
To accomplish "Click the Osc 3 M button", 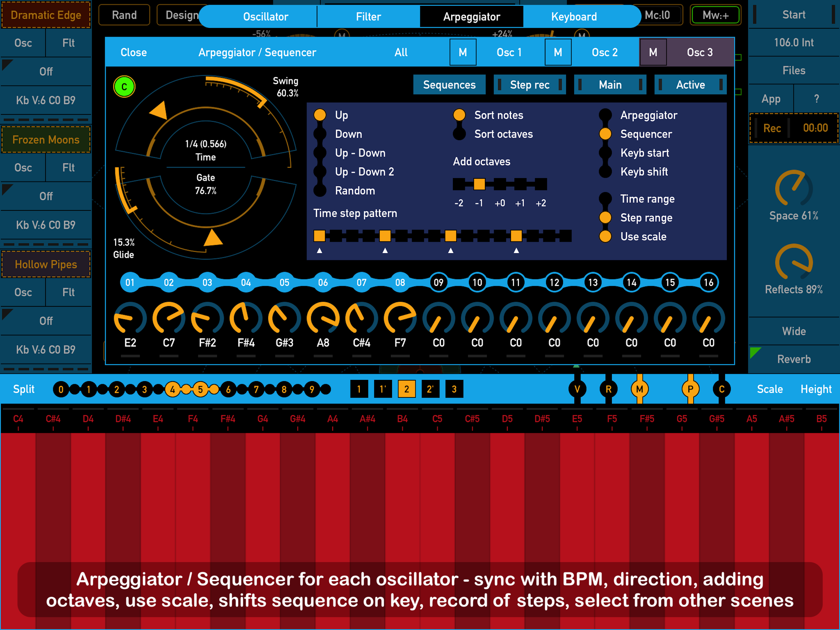I will coord(653,52).
